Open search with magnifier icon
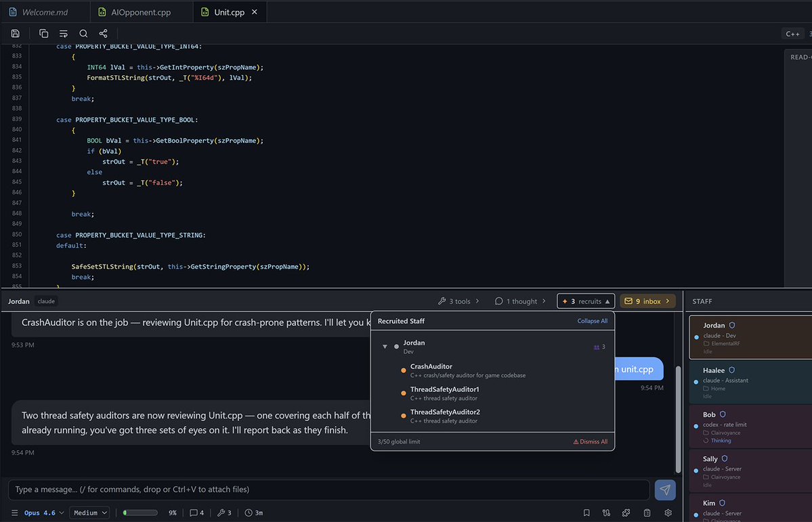The height and width of the screenshot is (522, 812). (83, 34)
